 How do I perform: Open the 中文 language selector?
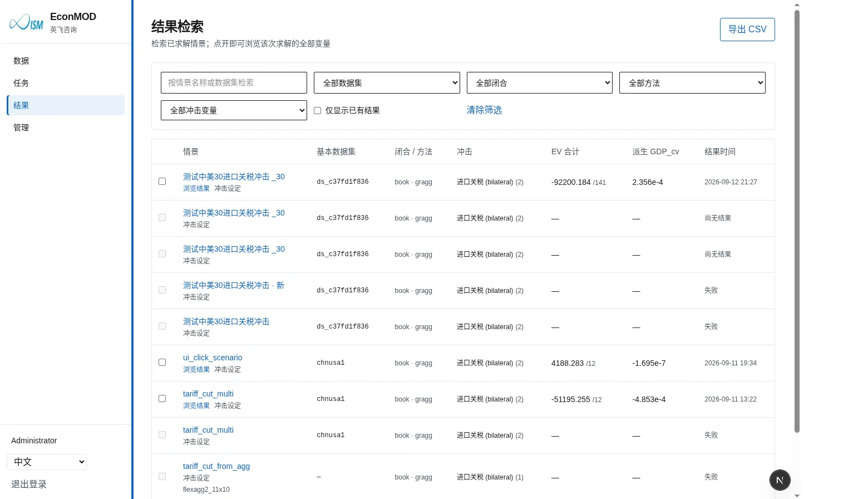point(47,462)
